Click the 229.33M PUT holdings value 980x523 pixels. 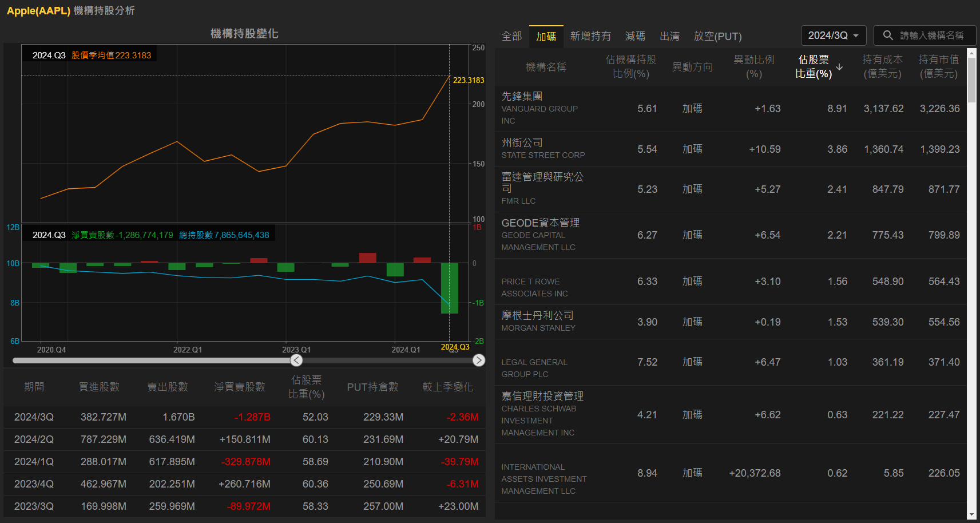coord(383,417)
